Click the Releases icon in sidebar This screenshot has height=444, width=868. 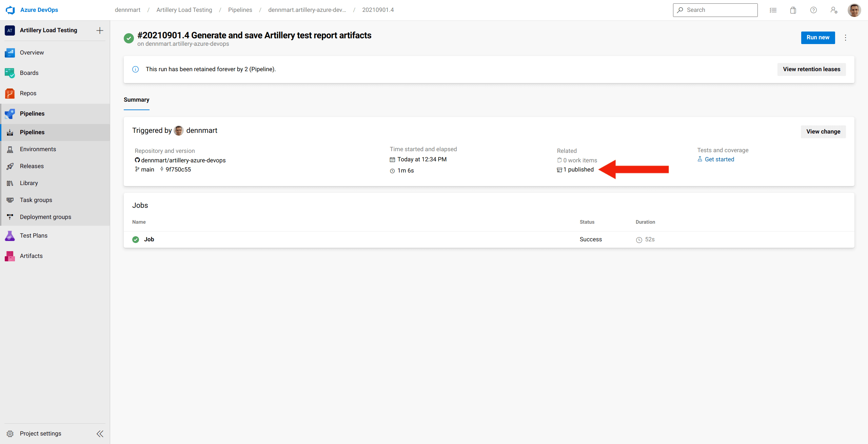[11, 166]
